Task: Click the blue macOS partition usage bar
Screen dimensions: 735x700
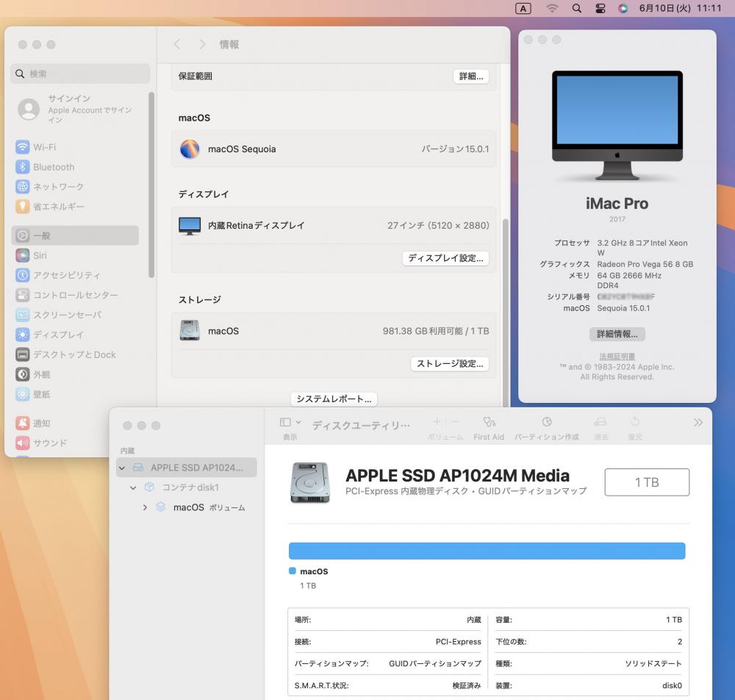Action: click(487, 551)
